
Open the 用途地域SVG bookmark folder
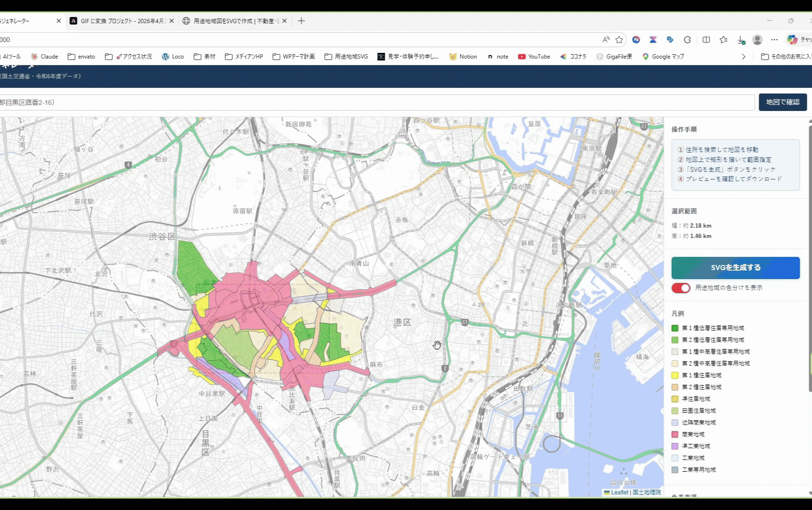pos(346,57)
